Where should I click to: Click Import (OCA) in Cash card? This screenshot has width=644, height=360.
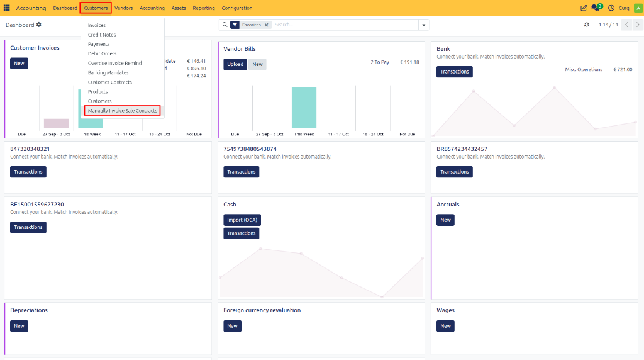pyautogui.click(x=242, y=220)
